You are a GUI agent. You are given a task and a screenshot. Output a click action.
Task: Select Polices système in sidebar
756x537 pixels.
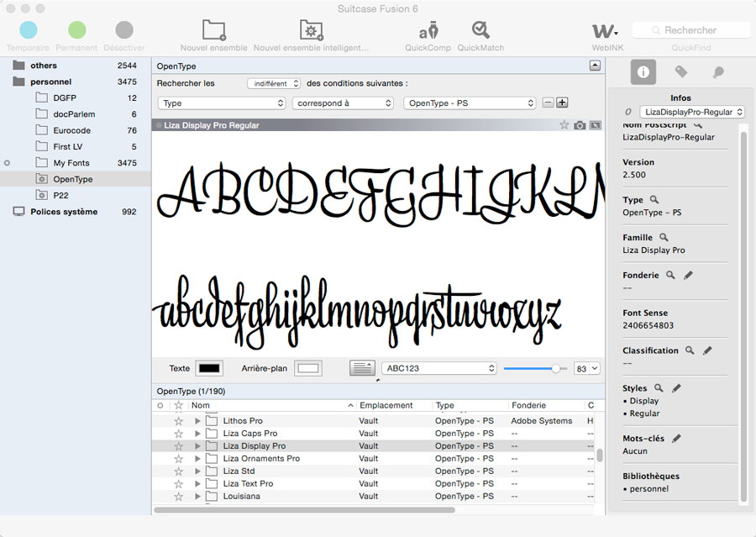(76, 212)
